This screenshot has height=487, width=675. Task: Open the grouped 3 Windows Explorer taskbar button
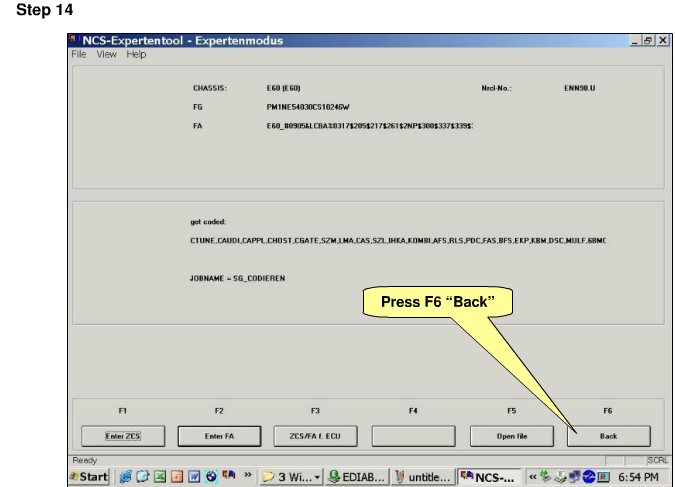click(x=291, y=477)
